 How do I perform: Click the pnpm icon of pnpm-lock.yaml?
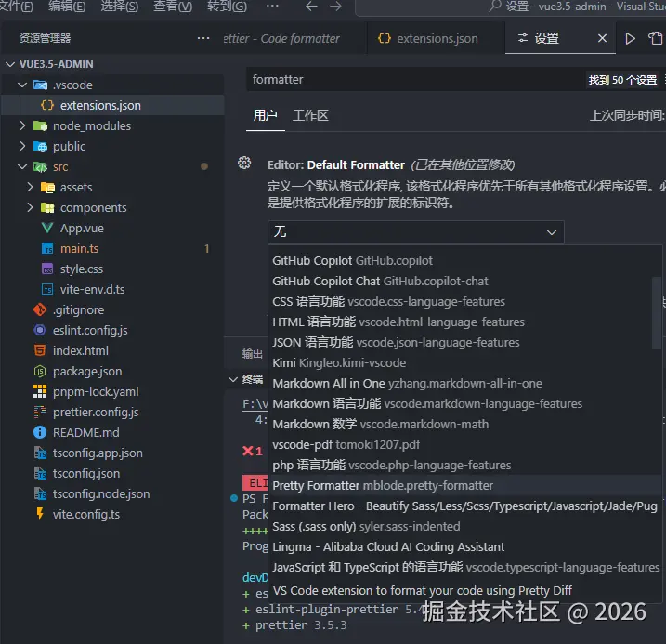point(40,391)
